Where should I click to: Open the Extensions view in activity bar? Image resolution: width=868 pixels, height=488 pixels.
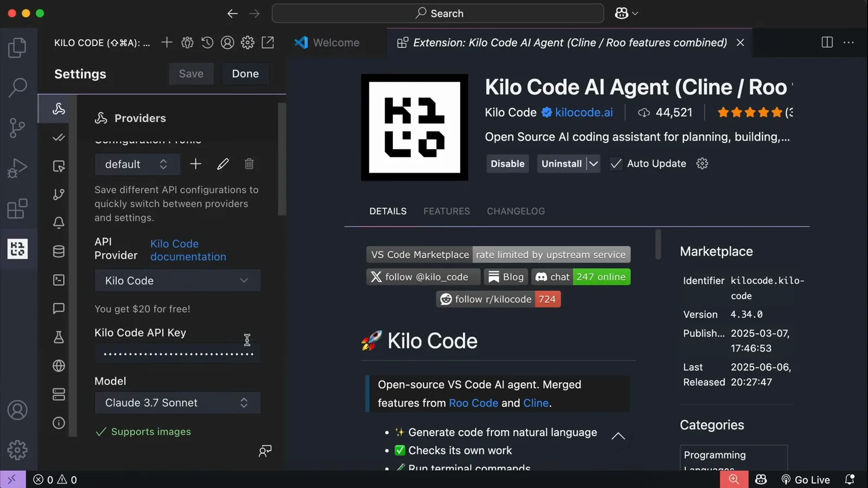pos(17,209)
